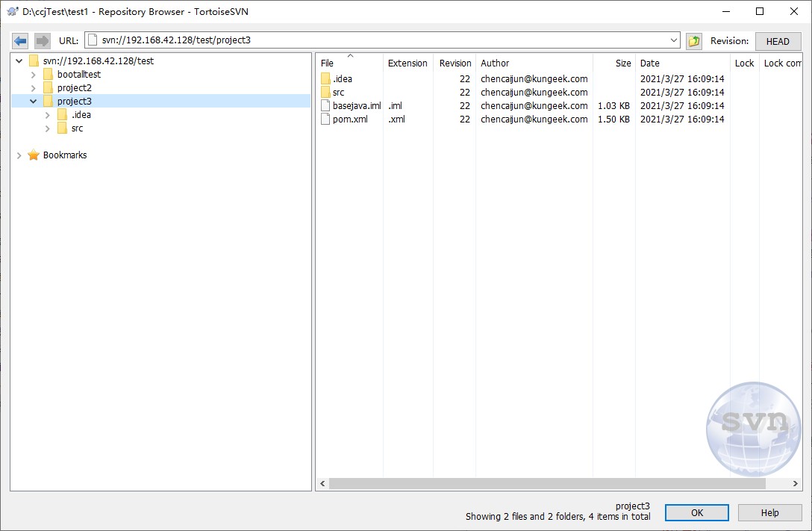Collapse the project3 tree node
The image size is (812, 531).
pos(34,102)
